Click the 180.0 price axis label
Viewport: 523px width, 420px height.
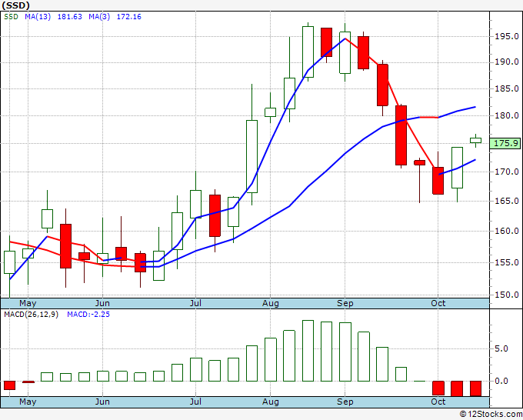click(506, 115)
